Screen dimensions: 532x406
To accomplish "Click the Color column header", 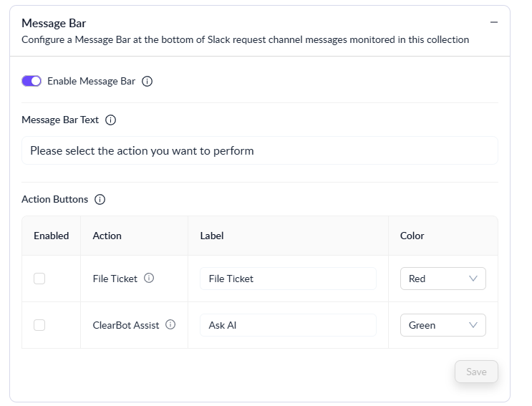I will 412,236.
